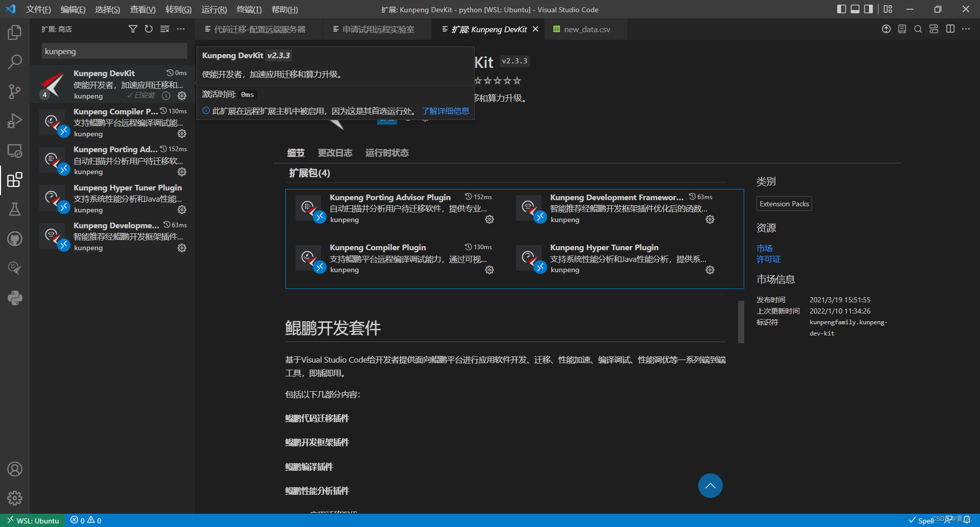This screenshot has height=527, width=980.
Task: Toggle primary side bar layout icon
Action: tap(842, 9)
